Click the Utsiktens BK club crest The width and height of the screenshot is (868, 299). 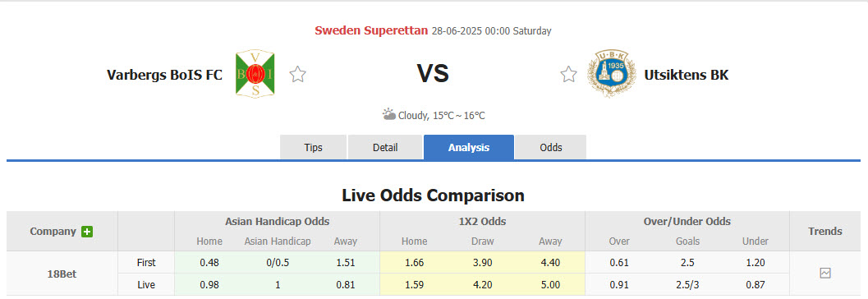tap(612, 74)
